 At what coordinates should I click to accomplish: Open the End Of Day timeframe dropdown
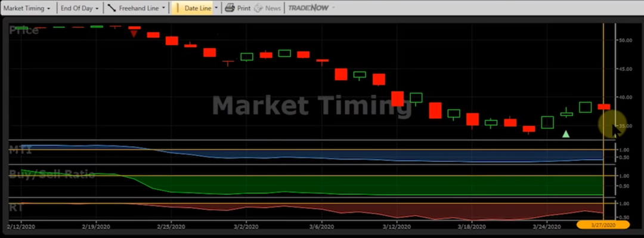pyautogui.click(x=79, y=8)
